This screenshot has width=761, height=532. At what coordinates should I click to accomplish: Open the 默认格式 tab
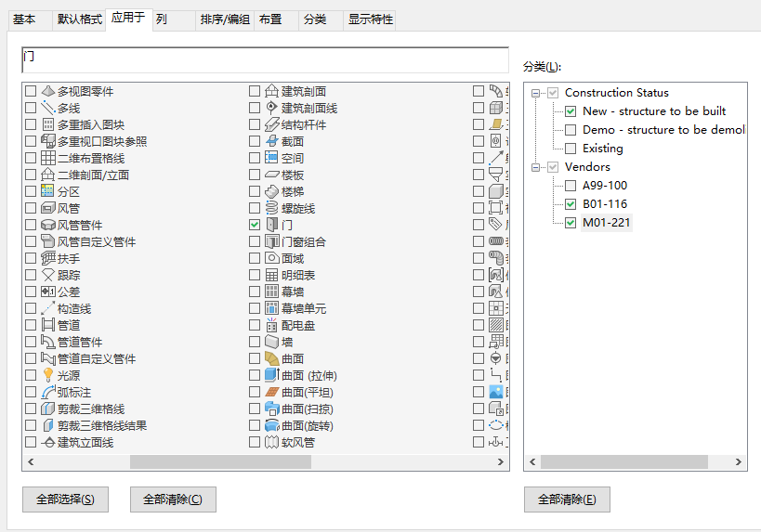click(x=80, y=19)
